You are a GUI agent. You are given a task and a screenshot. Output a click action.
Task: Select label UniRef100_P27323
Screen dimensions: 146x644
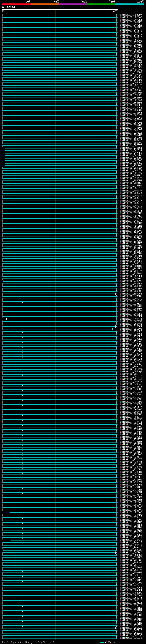[x=131, y=75]
